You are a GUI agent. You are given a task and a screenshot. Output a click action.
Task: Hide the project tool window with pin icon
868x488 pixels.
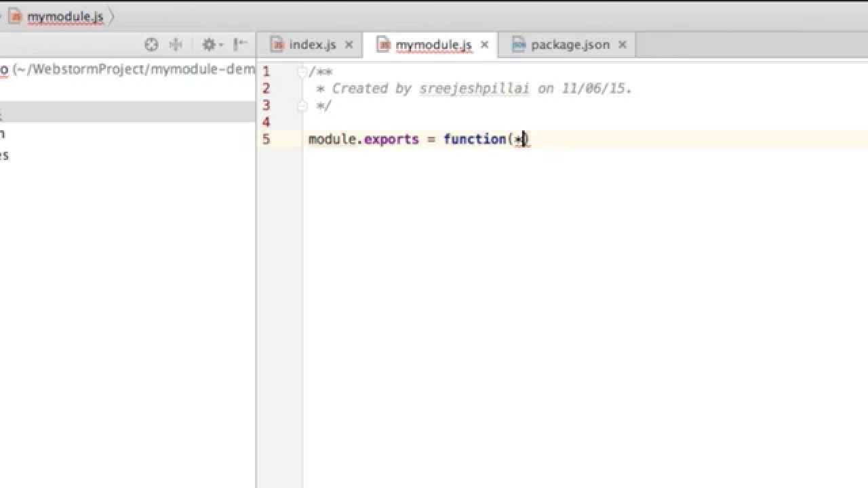[240, 45]
